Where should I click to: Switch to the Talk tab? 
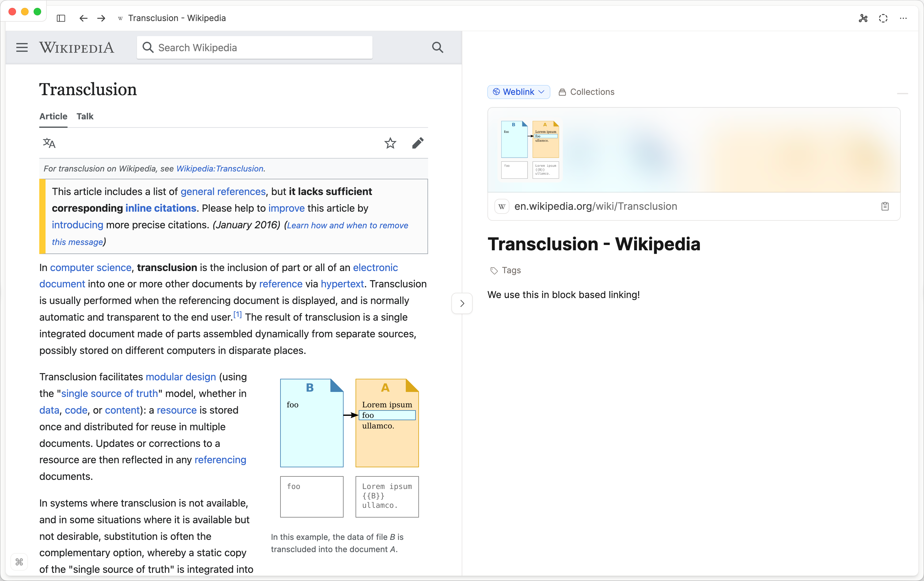coord(85,116)
